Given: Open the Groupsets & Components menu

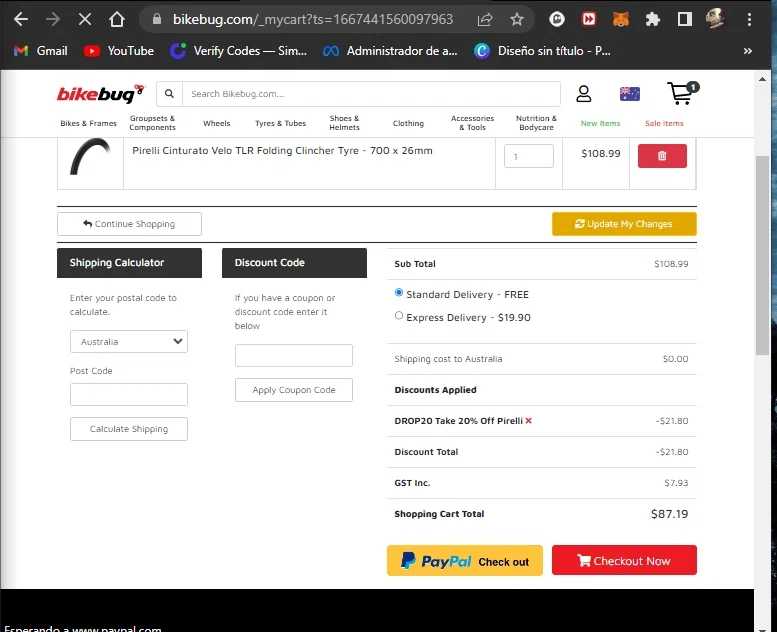Looking at the screenshot, I should [x=152, y=123].
